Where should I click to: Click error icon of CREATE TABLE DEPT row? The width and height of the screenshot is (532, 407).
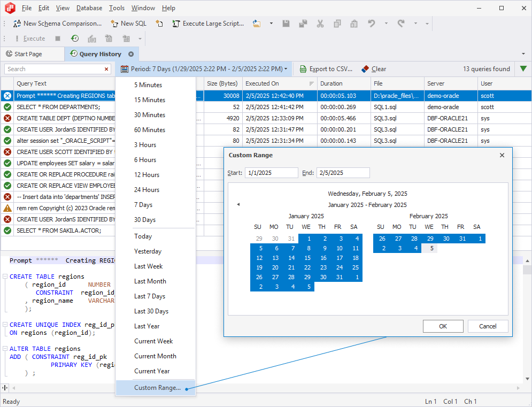[x=7, y=118]
